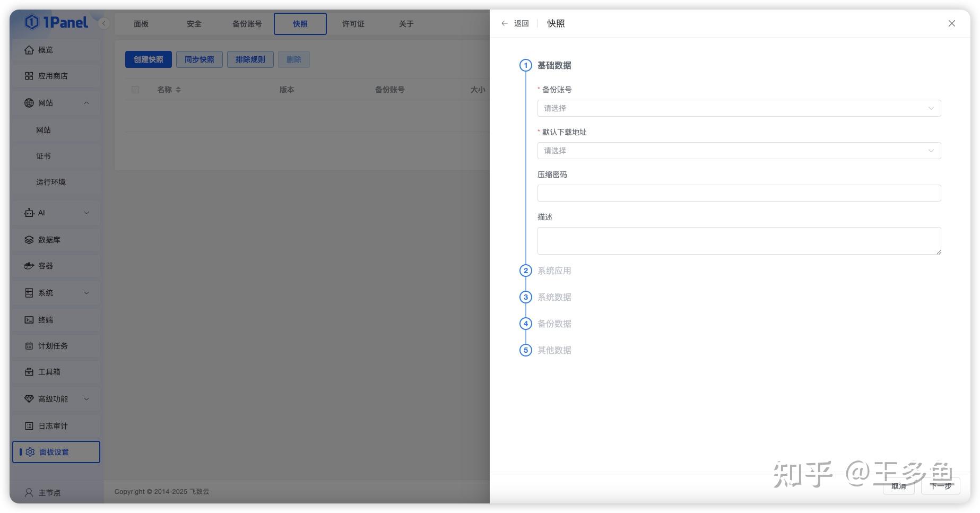Open 数据库 layers icon
Image resolution: width=980 pixels, height=513 pixels.
click(29, 240)
